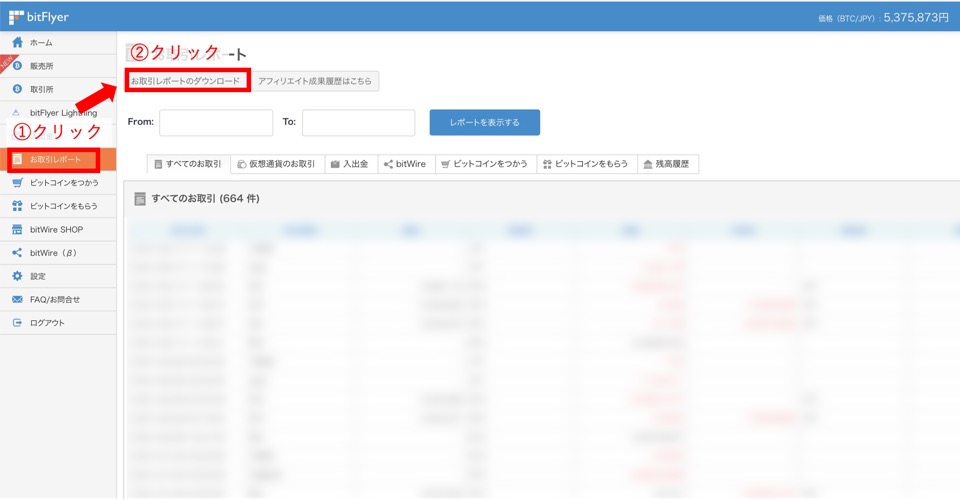Switch to the ビットコインをもらう tab
Viewport: 960px width, 500px height.
point(587,164)
